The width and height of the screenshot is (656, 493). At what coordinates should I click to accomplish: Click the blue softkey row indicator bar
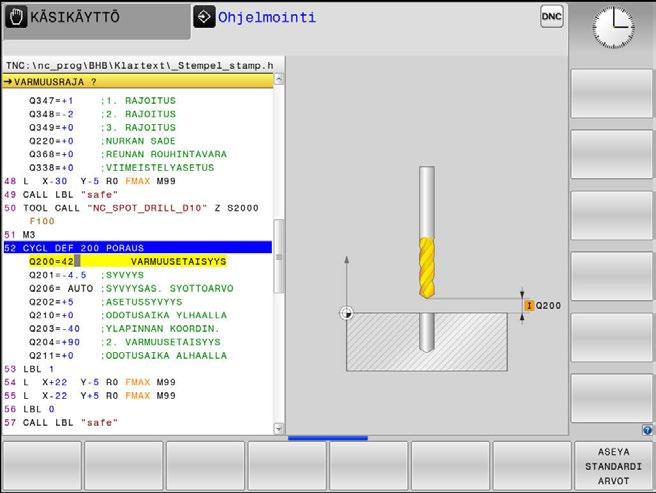[x=328, y=438]
